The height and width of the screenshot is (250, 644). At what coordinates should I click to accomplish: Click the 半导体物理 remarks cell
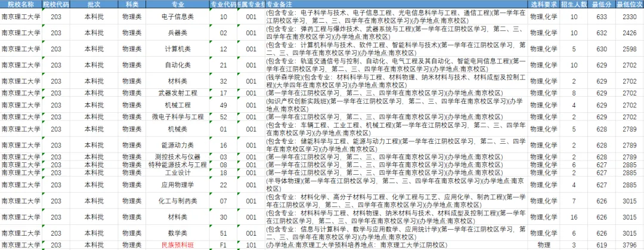click(396, 184)
